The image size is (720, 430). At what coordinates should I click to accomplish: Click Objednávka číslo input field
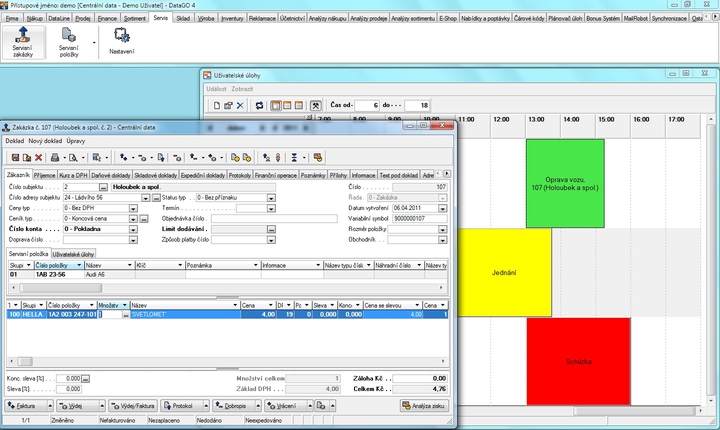[x=274, y=219]
